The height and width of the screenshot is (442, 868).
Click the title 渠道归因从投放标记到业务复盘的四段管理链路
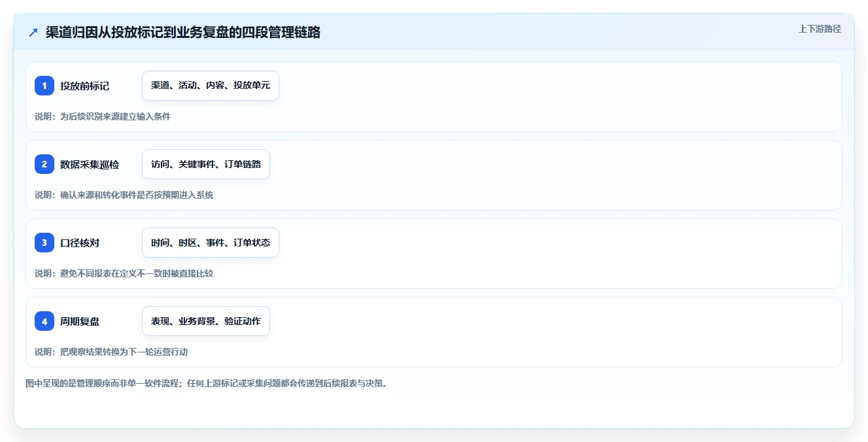click(183, 32)
